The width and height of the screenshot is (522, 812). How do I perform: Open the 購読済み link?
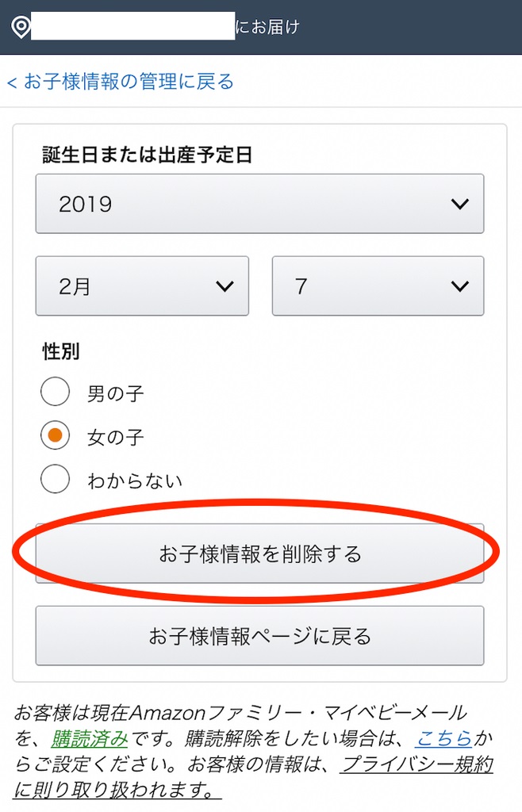click(x=89, y=738)
